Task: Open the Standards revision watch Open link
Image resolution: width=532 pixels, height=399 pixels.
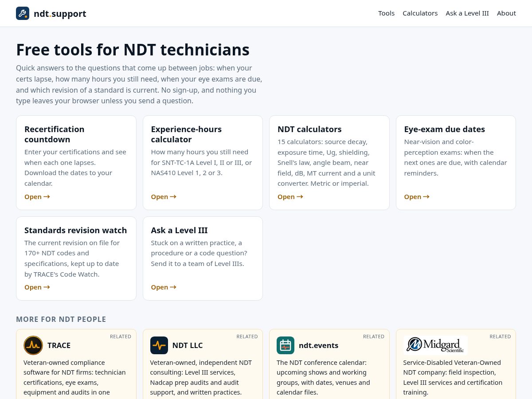Action: point(37,287)
